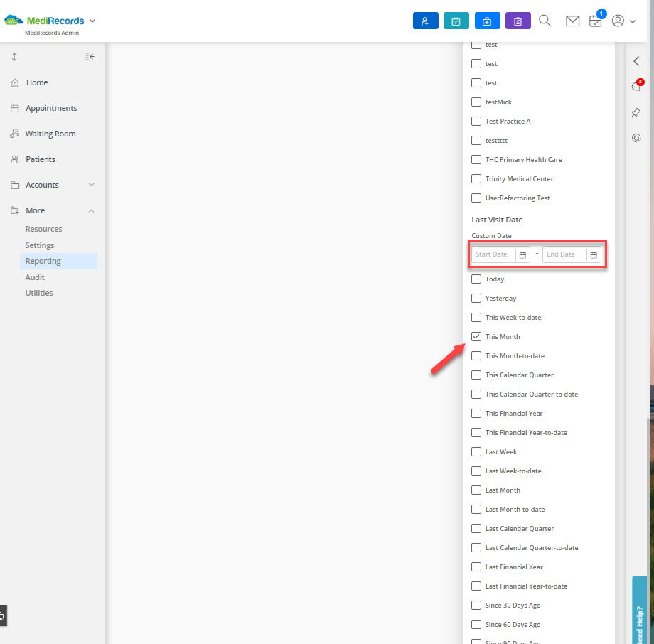Click the More folder-plus icon
The width and height of the screenshot is (654, 644).
15,210
